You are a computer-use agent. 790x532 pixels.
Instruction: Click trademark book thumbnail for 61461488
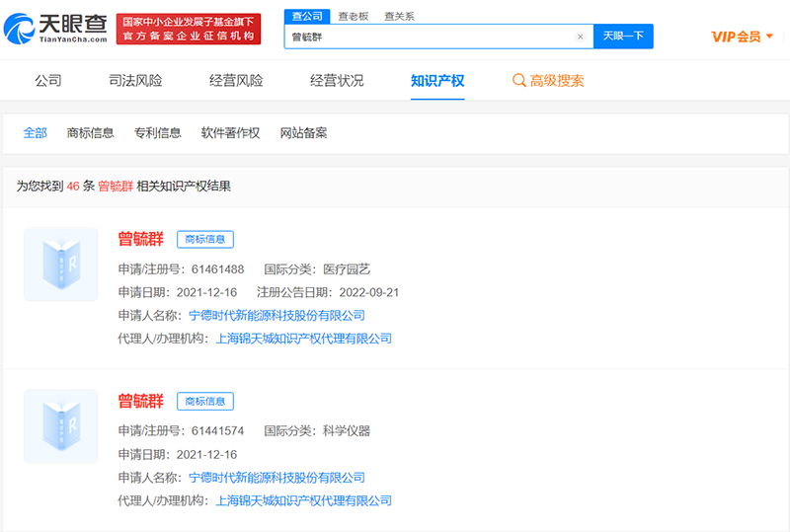61,264
